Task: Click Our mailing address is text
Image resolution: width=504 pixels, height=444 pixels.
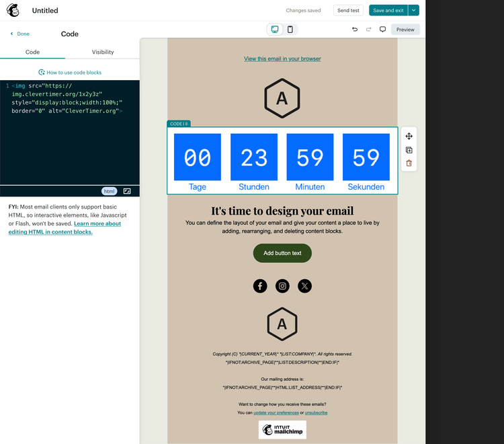Action: [x=282, y=379]
